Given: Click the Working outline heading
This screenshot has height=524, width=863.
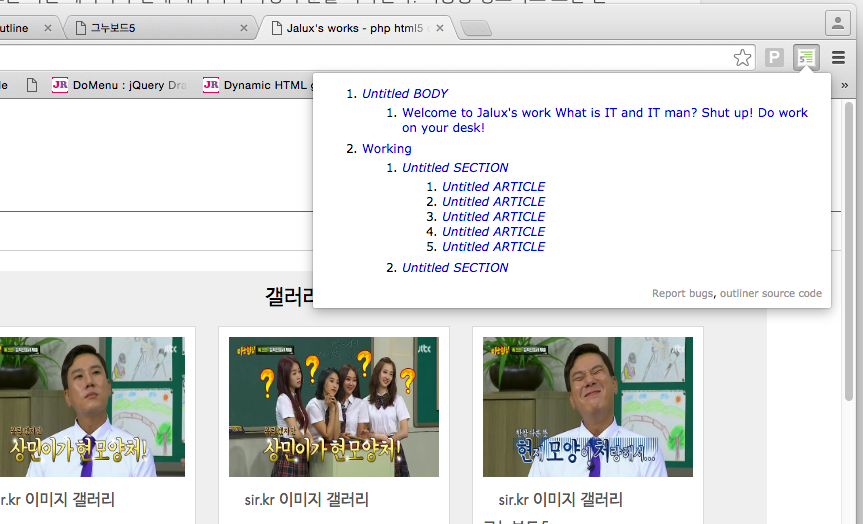Looking at the screenshot, I should [x=387, y=149].
